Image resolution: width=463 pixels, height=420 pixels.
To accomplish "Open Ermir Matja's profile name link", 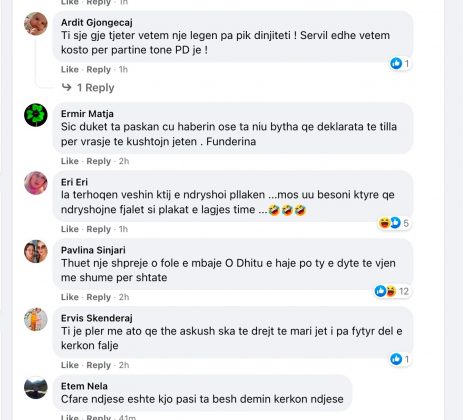I will click(87, 114).
